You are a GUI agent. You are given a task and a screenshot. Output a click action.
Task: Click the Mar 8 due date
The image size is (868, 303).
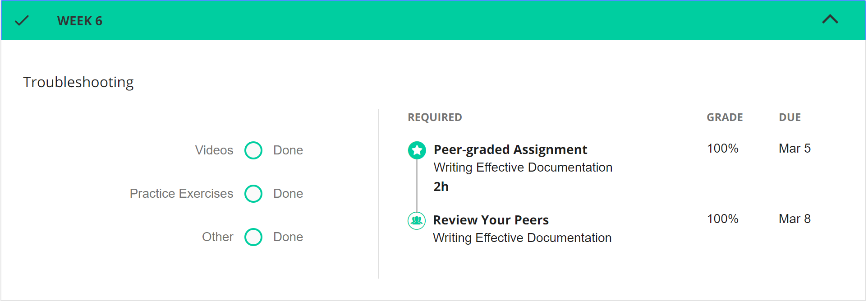click(x=795, y=219)
